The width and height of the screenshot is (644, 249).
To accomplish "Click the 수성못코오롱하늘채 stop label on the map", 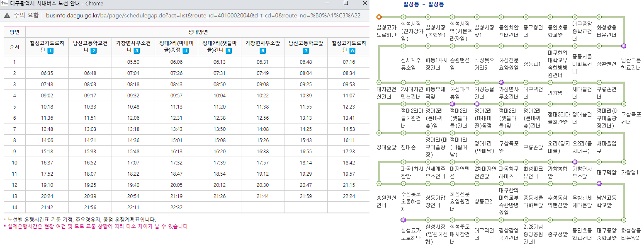I will (411, 201).
